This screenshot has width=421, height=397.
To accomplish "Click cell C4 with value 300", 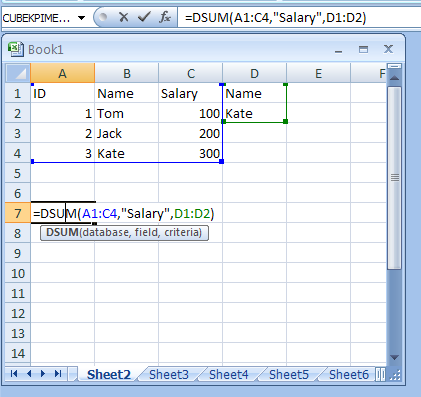I will pos(191,153).
